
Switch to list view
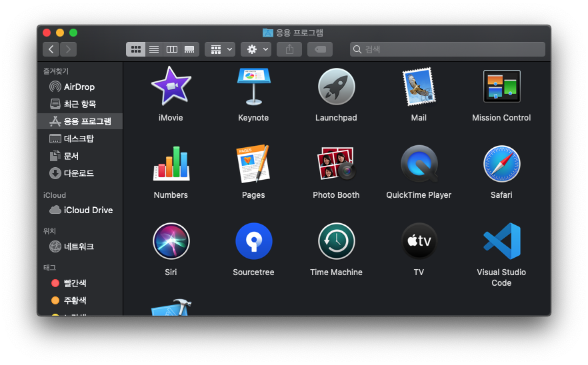coord(154,49)
